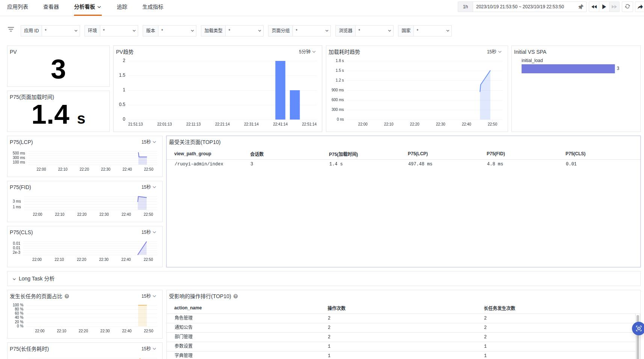The height and width of the screenshot is (359, 644).
Task: Step the time range backward
Action: [594, 7]
